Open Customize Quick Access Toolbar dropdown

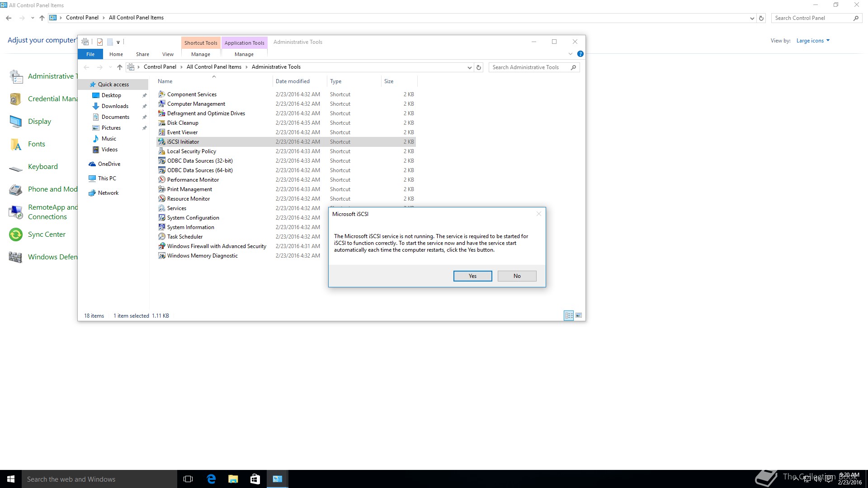point(118,42)
